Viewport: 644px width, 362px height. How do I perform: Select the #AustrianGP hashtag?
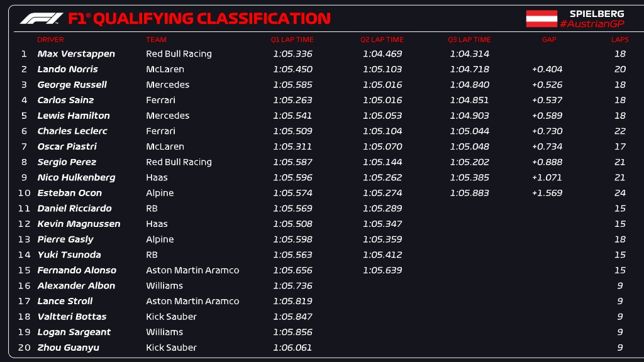[x=592, y=25]
